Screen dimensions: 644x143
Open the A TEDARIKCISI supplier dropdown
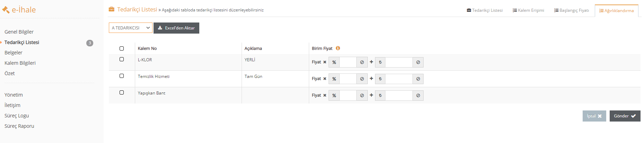(131, 28)
